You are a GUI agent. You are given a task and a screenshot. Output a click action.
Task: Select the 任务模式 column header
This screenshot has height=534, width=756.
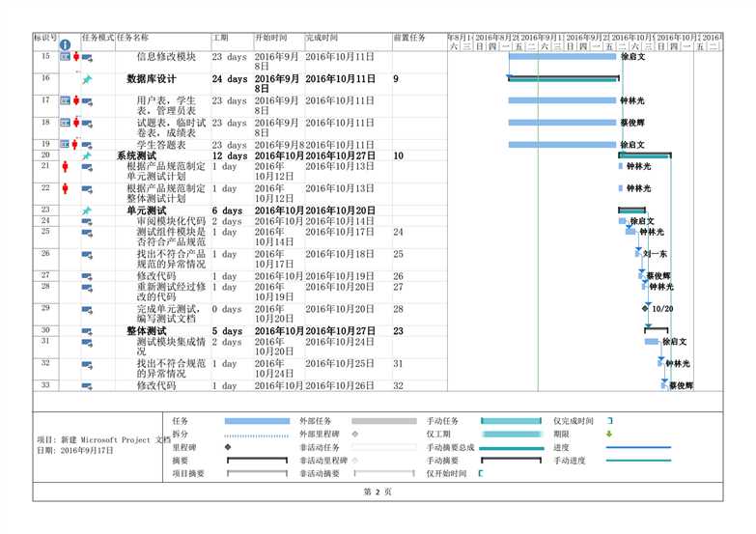tap(98, 38)
